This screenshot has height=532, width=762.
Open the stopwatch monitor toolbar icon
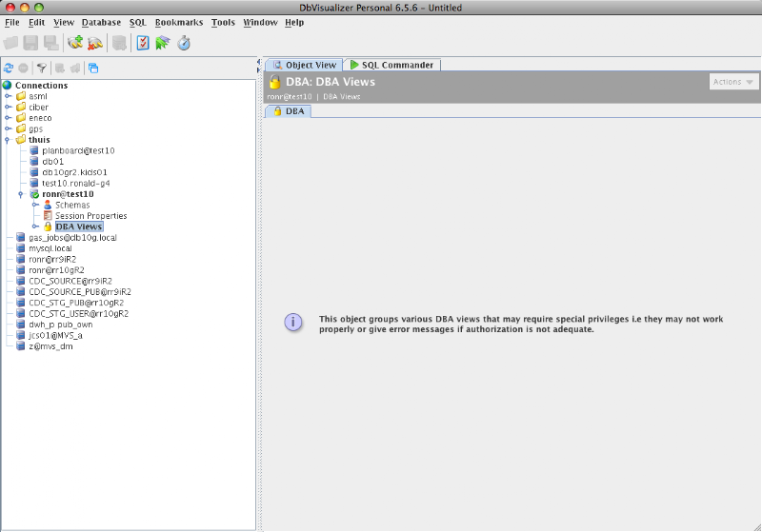point(184,43)
